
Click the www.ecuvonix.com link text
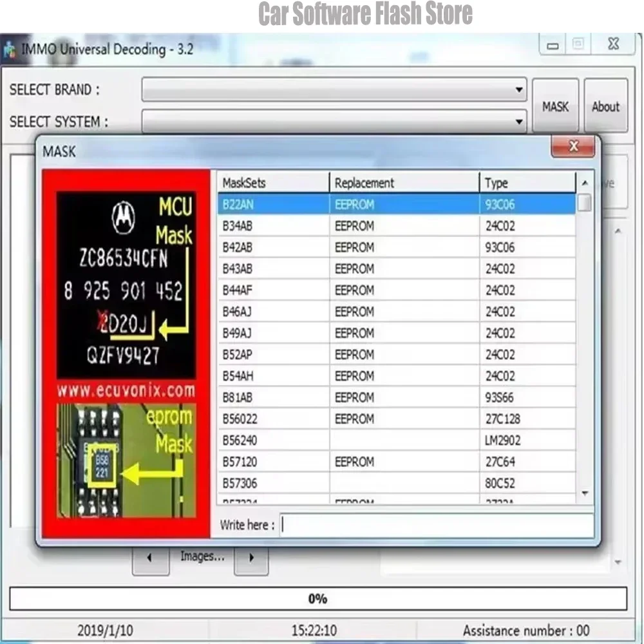click(x=126, y=390)
